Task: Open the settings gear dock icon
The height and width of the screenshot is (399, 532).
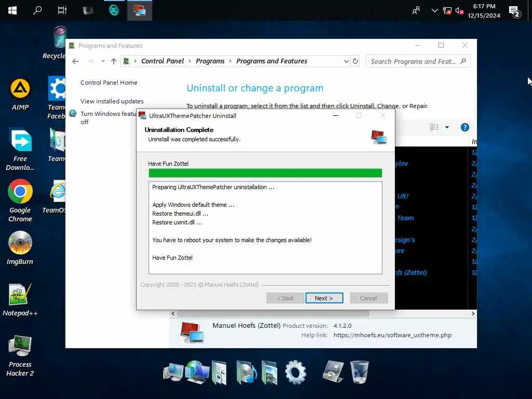Action: coord(296,372)
